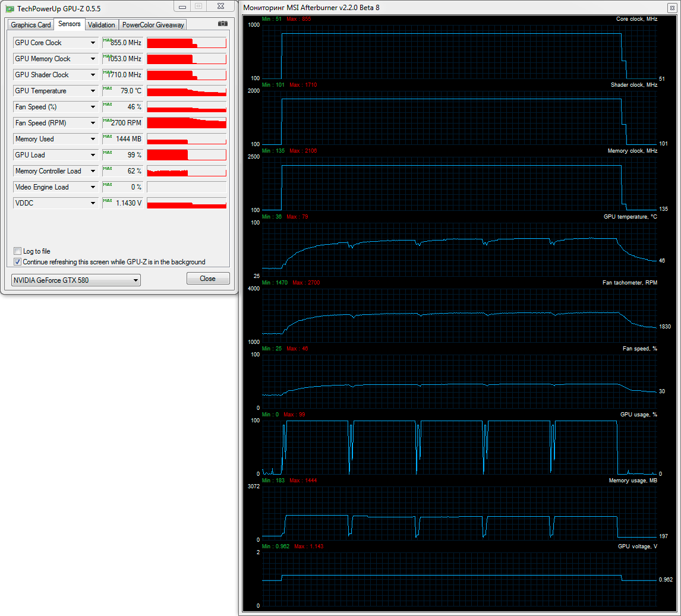The height and width of the screenshot is (616, 681).
Task: Open the Video Engine Load sensor dropdown
Action: (x=93, y=187)
